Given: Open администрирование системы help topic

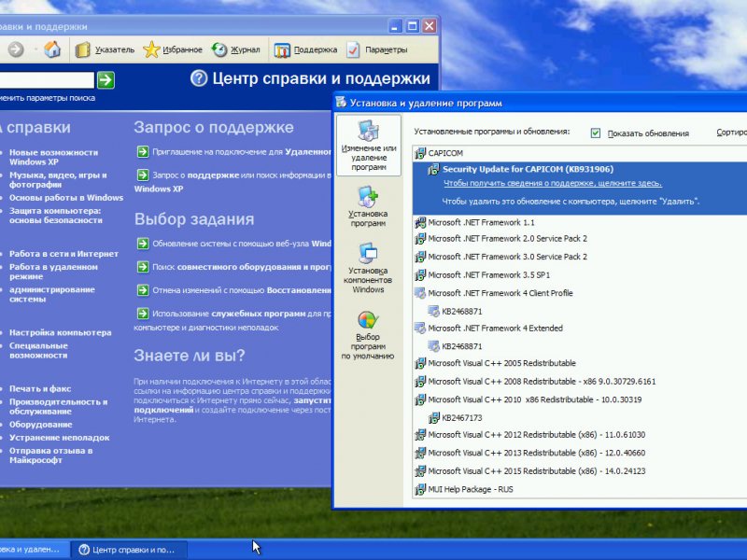Looking at the screenshot, I should (52, 294).
